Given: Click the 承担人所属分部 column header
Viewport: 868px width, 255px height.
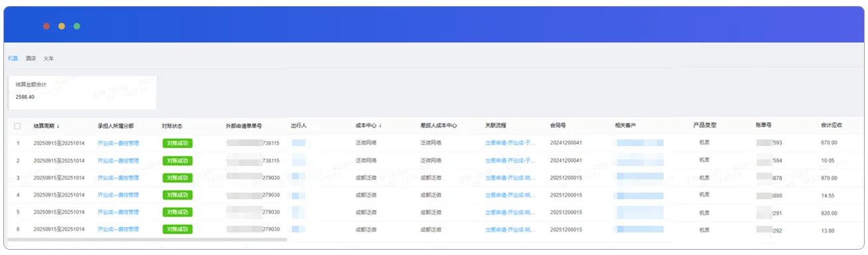Looking at the screenshot, I should (115, 126).
